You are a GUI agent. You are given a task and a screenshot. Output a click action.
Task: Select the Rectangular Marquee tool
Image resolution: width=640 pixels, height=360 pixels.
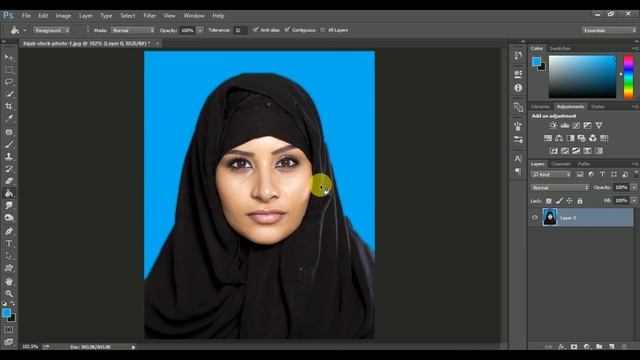point(9,70)
